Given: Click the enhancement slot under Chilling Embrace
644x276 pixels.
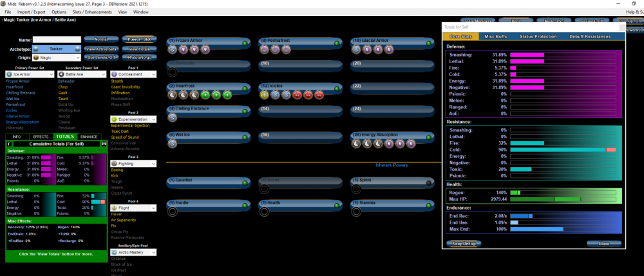Looking at the screenshot, I should (x=173, y=118).
